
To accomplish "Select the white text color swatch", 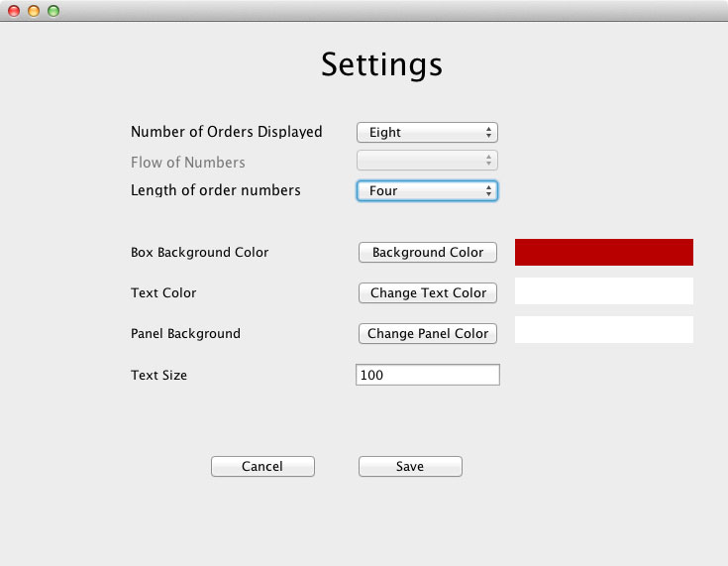I will [x=604, y=290].
